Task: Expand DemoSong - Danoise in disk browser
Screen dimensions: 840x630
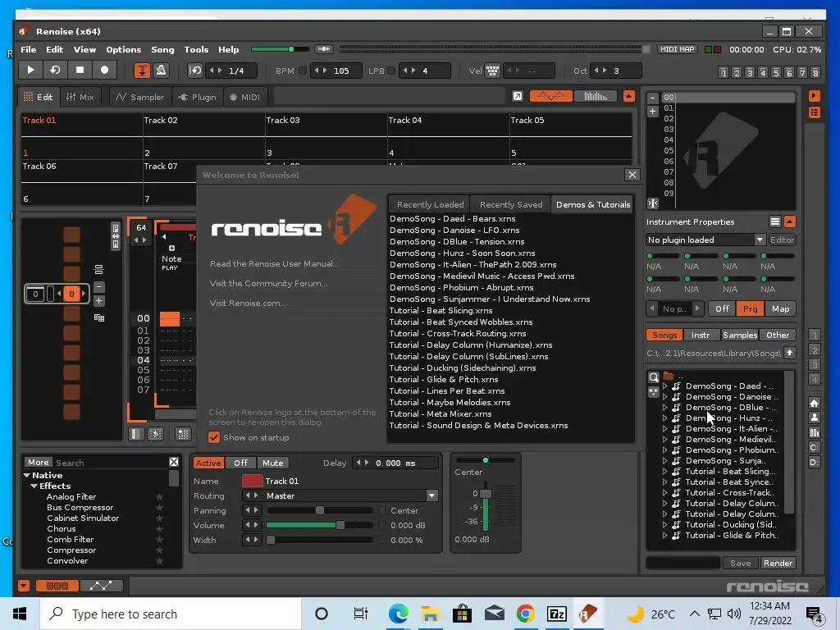Action: (x=664, y=396)
